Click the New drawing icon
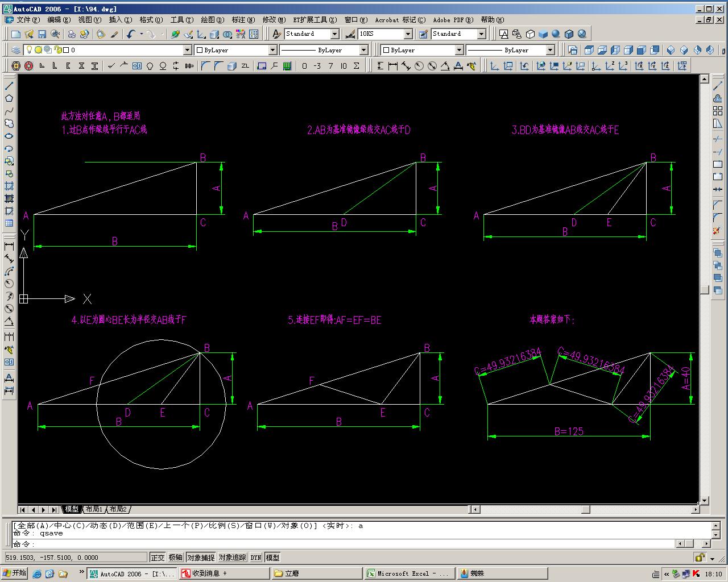Viewport: 728px width, 582px height. [16, 34]
